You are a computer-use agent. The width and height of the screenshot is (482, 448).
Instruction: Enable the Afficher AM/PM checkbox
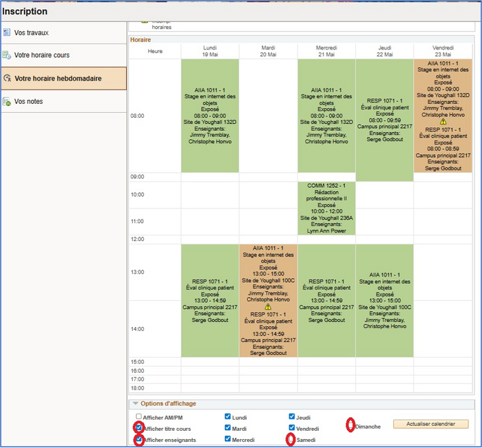[x=139, y=417]
